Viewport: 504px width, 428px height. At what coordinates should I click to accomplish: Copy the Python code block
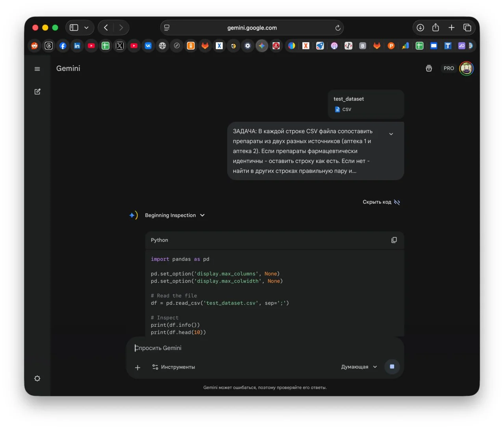[x=394, y=240]
